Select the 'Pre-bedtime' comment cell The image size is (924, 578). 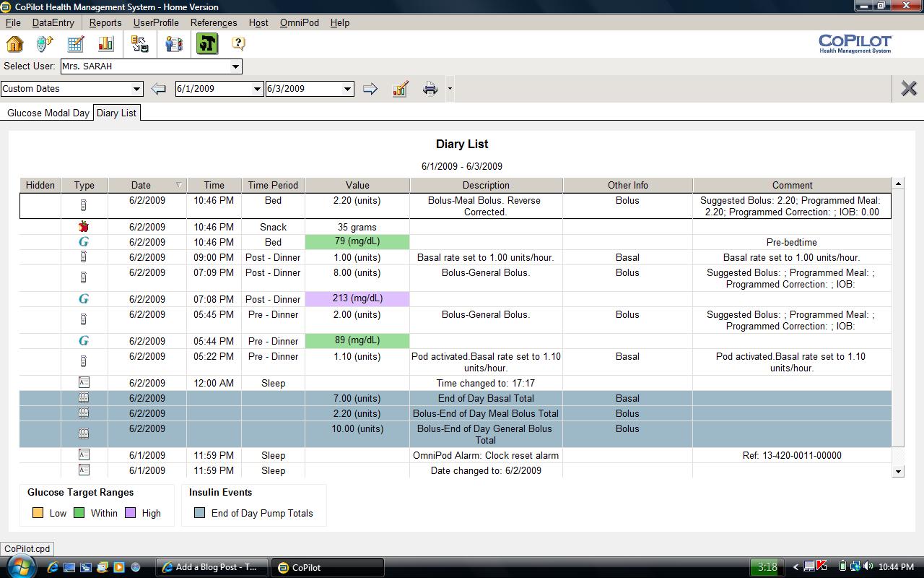pyautogui.click(x=792, y=242)
